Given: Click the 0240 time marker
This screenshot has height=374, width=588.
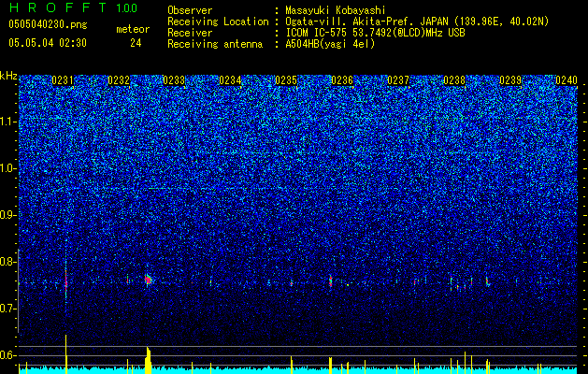Looking at the screenshot, I should point(566,80).
